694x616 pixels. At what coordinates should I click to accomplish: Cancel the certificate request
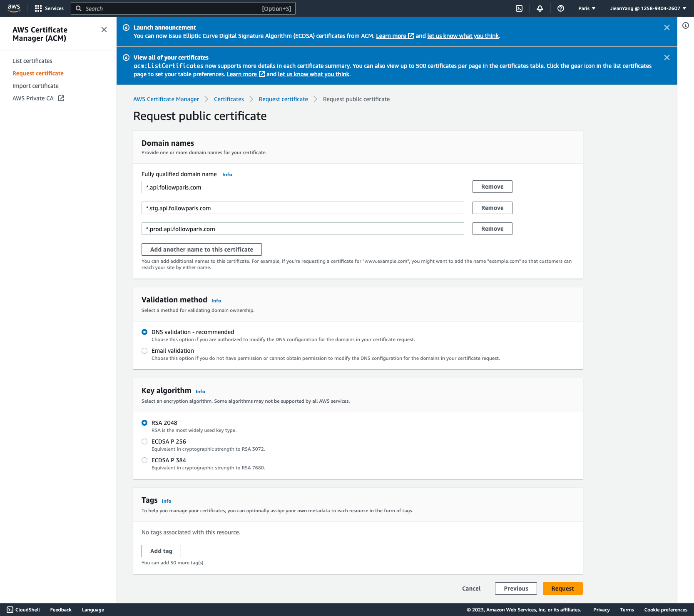(x=471, y=589)
